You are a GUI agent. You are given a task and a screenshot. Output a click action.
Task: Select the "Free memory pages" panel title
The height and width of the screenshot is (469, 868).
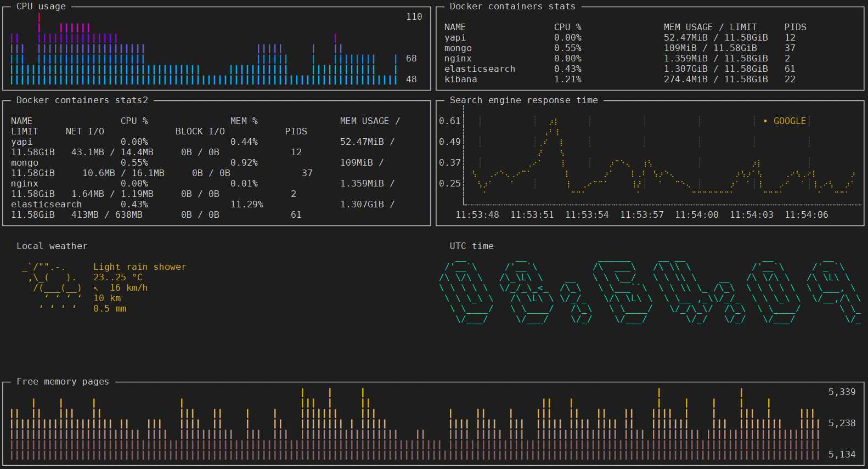[63, 381]
